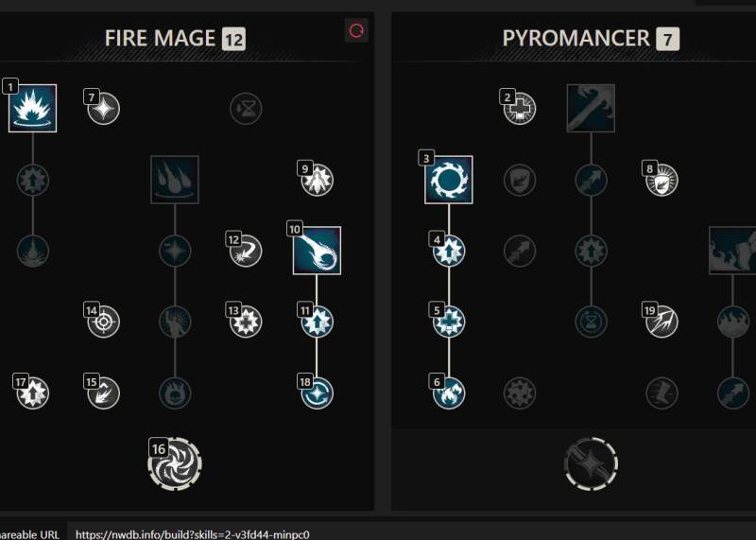Toggle the healing cross passive numbered 2

click(520, 108)
